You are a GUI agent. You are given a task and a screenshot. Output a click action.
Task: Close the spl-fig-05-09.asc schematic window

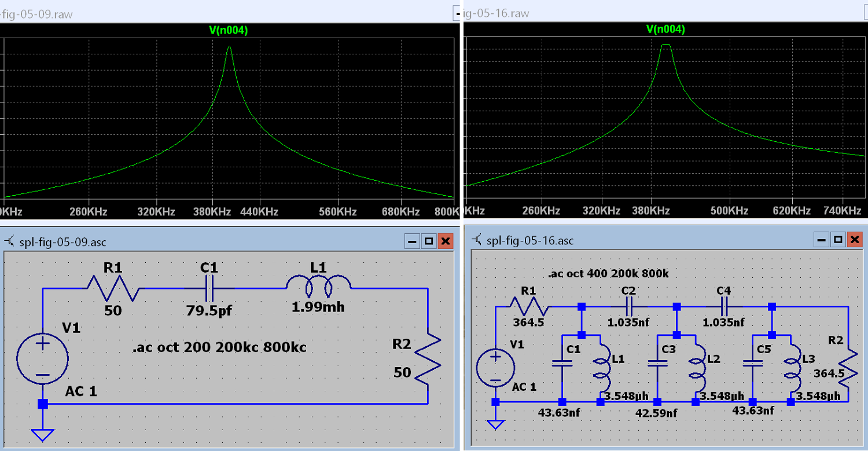click(445, 241)
